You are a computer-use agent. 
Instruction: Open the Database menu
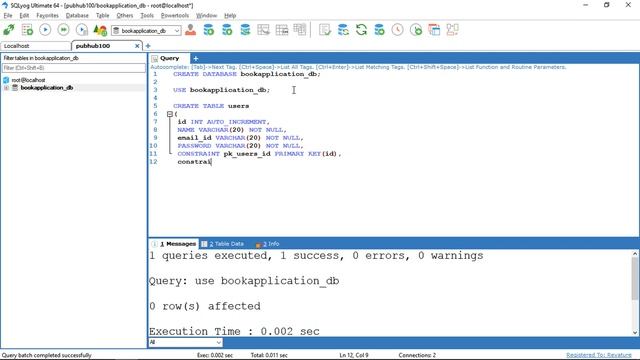pyautogui.click(x=77, y=16)
